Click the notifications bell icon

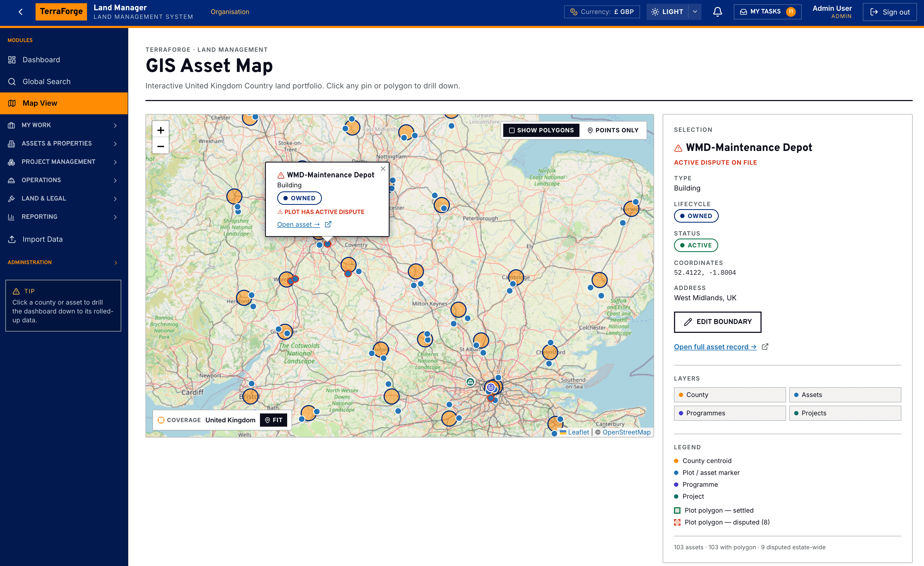point(717,12)
